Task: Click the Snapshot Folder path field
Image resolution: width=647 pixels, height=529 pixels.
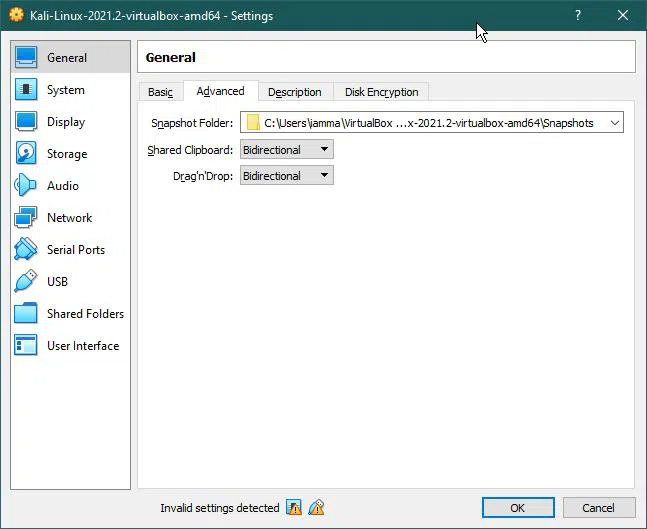Action: click(x=432, y=123)
